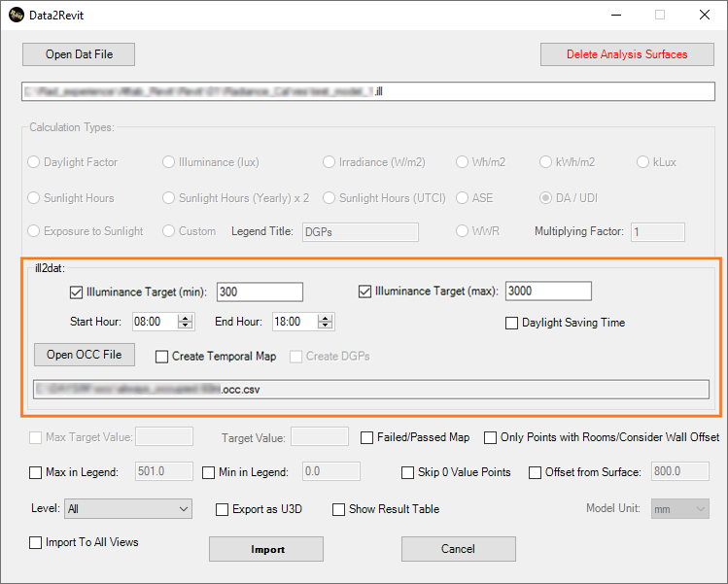Close the Data2Revit window
This screenshot has height=584, width=728.
[705, 15]
